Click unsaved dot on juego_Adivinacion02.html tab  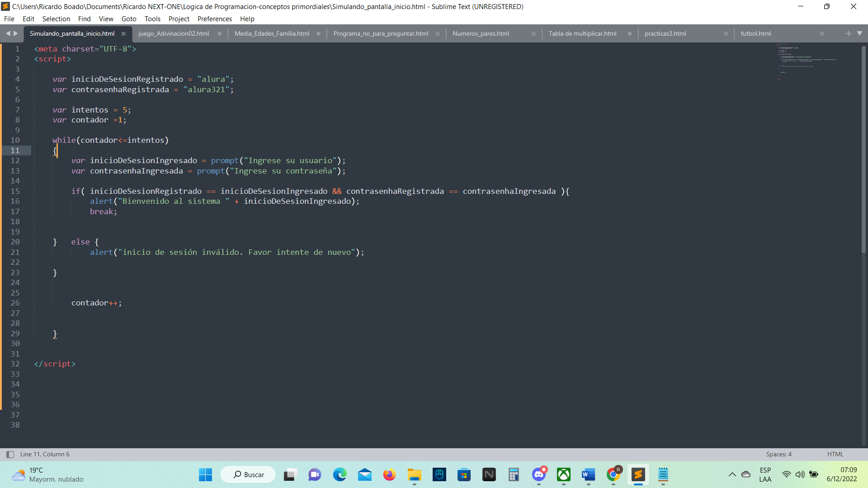(x=219, y=34)
